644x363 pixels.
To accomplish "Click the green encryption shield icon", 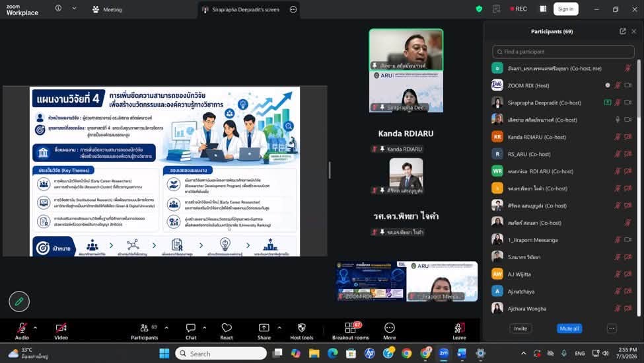I will click(479, 9).
